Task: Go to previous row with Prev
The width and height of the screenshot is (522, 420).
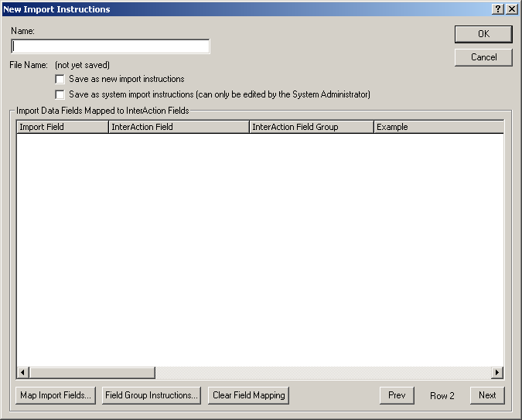Action: pos(397,395)
